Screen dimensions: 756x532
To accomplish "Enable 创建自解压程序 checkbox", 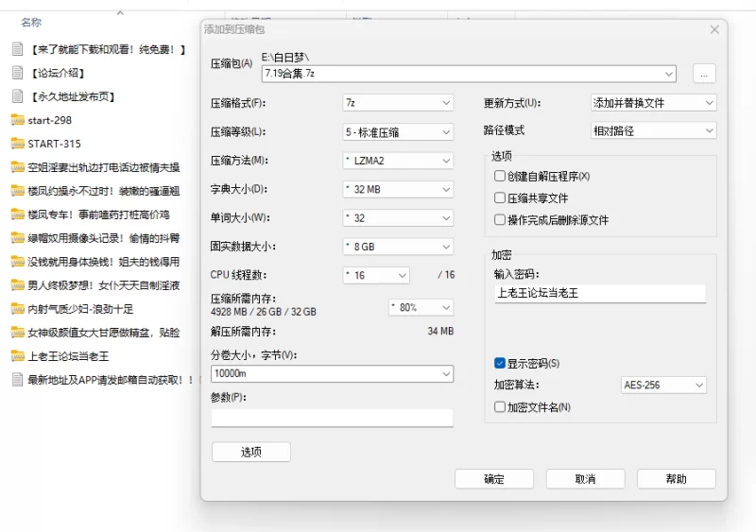I will tap(500, 176).
